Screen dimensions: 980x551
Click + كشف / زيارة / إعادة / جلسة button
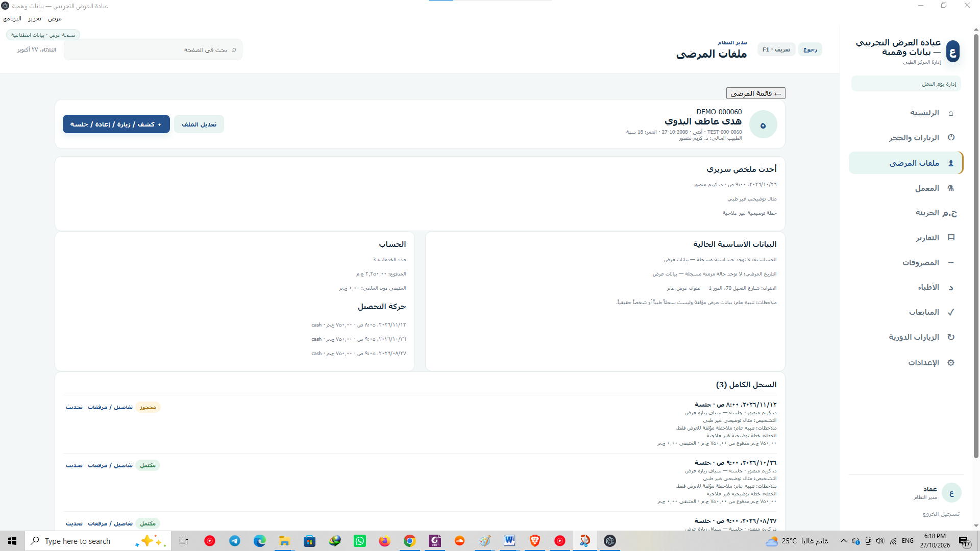point(116,124)
